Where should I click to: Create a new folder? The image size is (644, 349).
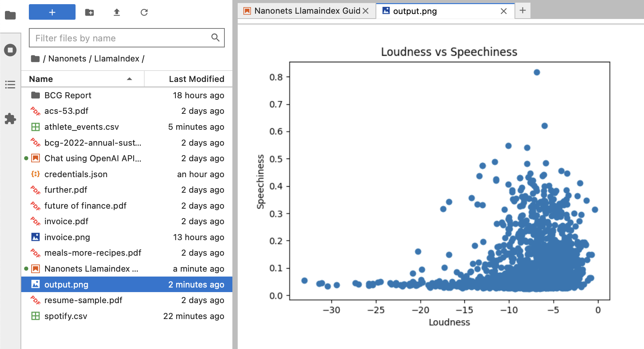click(x=90, y=12)
